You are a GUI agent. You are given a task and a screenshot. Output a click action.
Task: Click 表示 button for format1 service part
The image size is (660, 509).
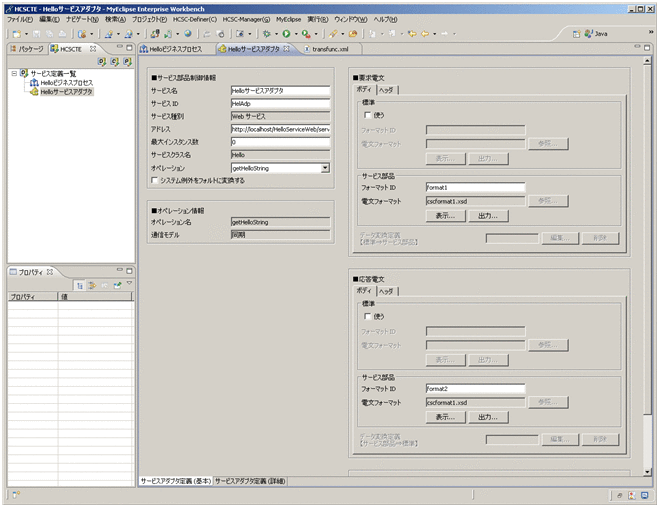445,215
